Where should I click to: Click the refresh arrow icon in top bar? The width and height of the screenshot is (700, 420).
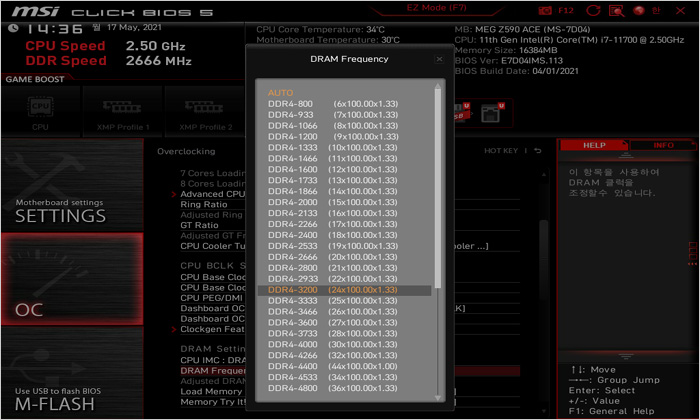tap(593, 10)
